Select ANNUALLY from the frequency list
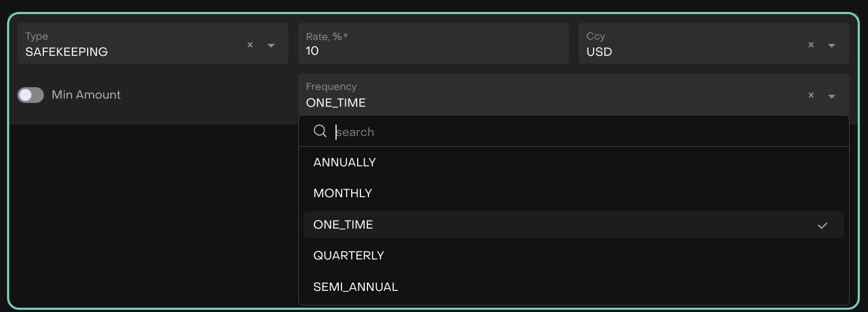Image resolution: width=868 pixels, height=312 pixels. 345,162
